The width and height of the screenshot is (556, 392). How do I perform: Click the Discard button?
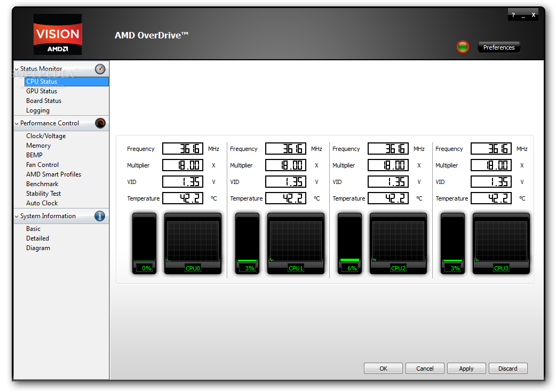(x=508, y=368)
